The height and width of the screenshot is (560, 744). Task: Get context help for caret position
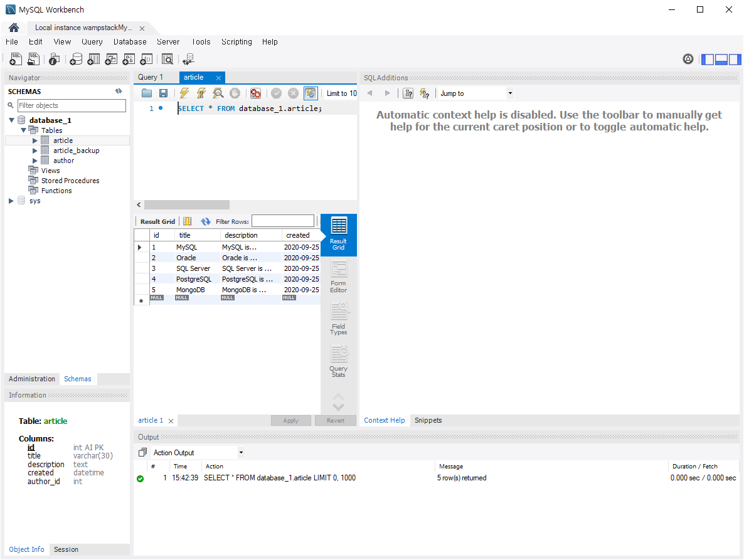(x=408, y=93)
